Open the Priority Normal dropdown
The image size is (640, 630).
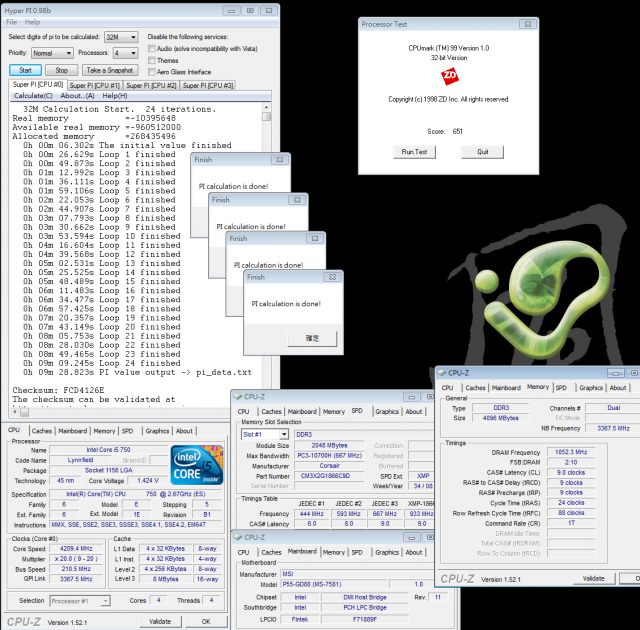coord(52,53)
